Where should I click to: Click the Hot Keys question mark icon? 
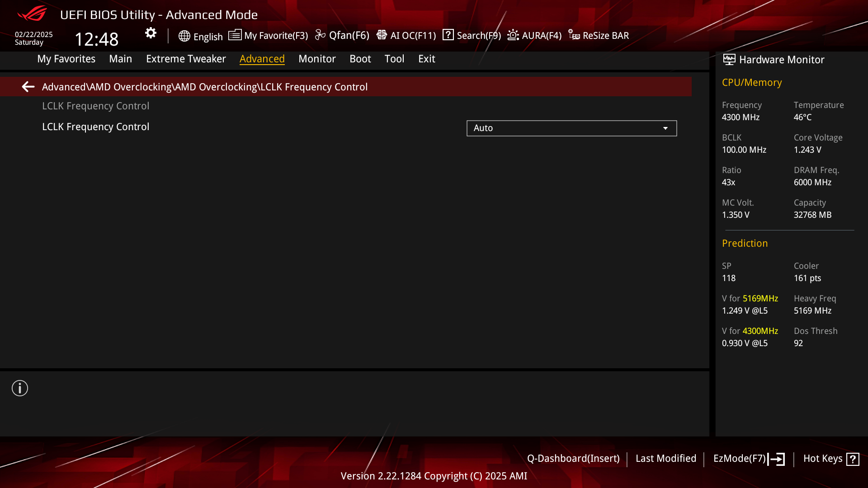click(853, 459)
